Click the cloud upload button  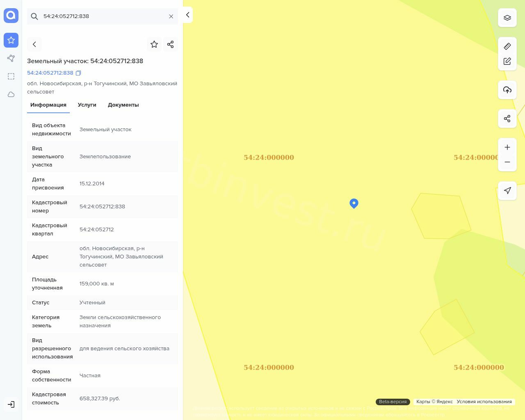tap(507, 90)
